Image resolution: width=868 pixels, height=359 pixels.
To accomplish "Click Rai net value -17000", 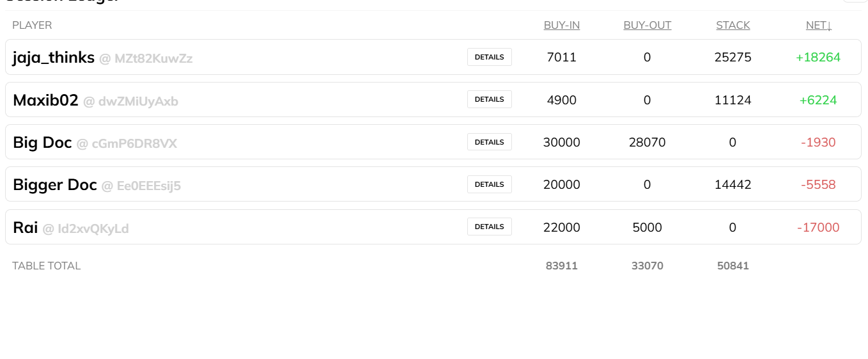I will 818,227.
